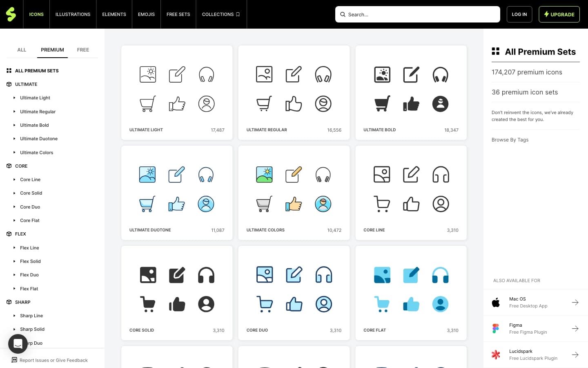Open the COLLECTIONS navigation link
Image resolution: width=588 pixels, height=368 pixels.
tap(221, 14)
